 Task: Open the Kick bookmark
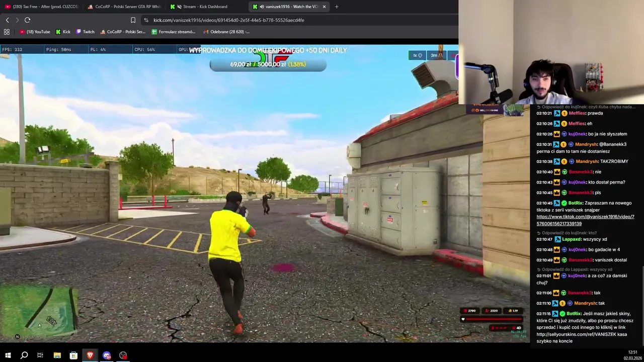click(63, 32)
